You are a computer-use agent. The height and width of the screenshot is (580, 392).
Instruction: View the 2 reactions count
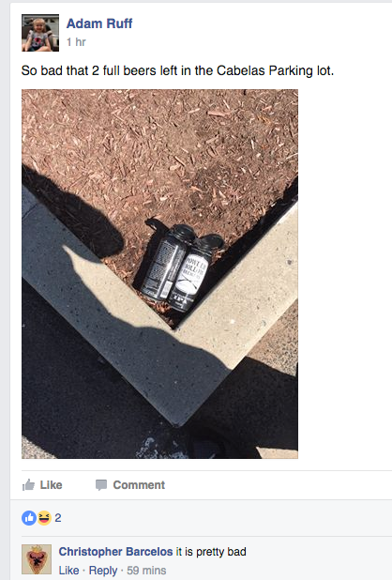[58, 518]
